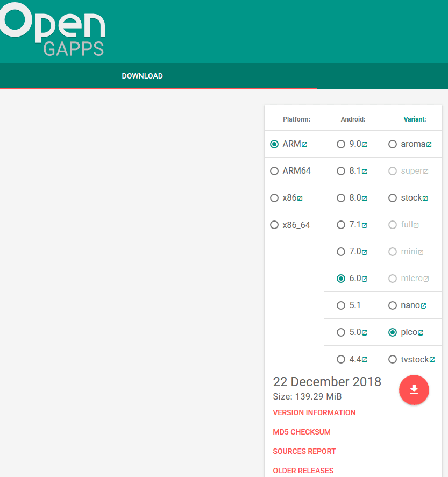The width and height of the screenshot is (448, 477).
Task: Open the external link icon beside 4.4
Action: 364,360
